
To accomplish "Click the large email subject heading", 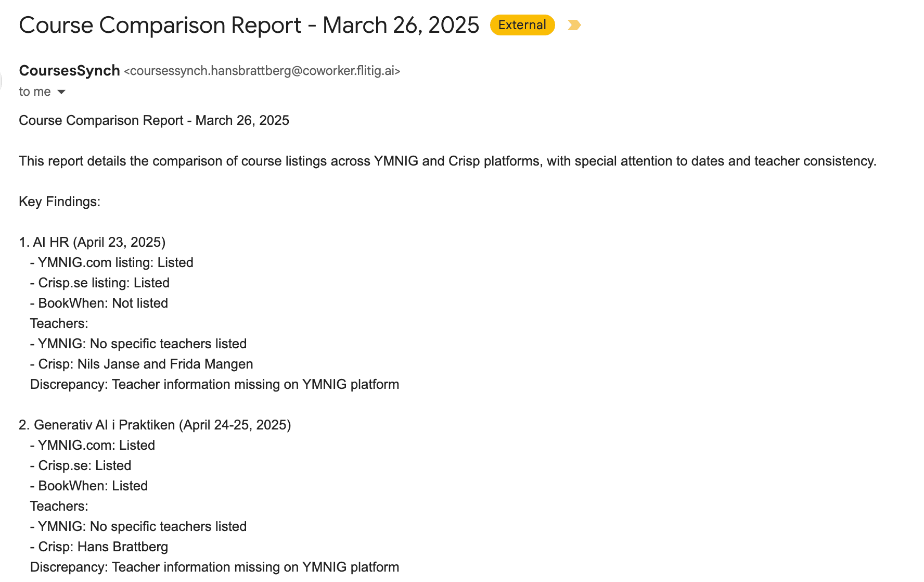I will (249, 25).
